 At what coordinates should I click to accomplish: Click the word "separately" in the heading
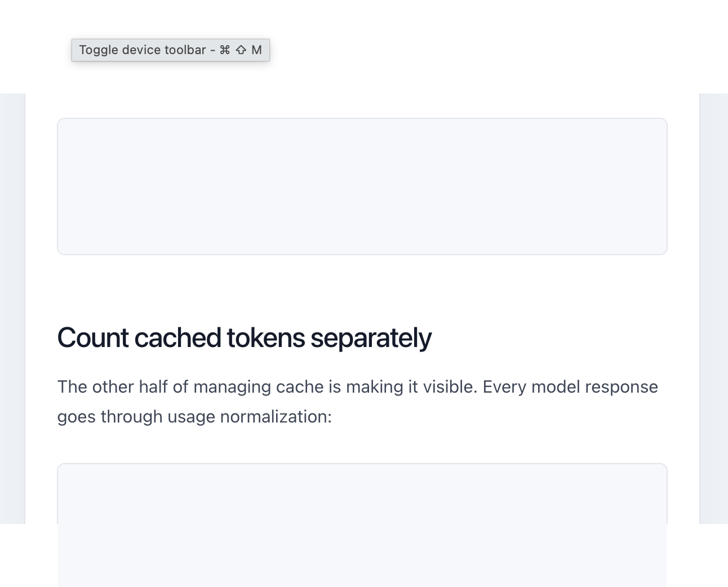(x=371, y=339)
